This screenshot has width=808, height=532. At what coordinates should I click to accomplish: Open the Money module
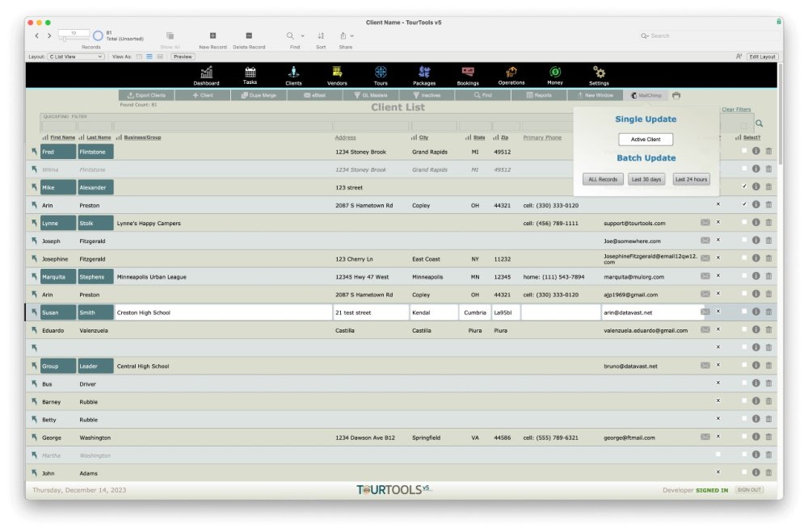pos(555,75)
